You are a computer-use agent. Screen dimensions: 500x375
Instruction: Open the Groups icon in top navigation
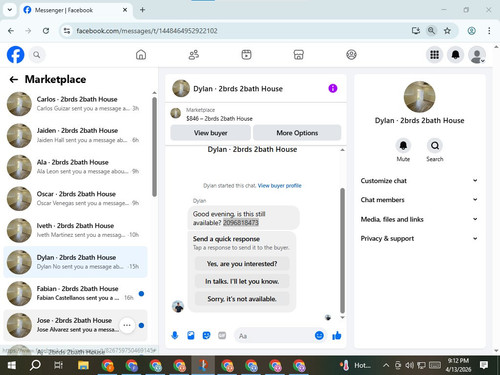351,55
